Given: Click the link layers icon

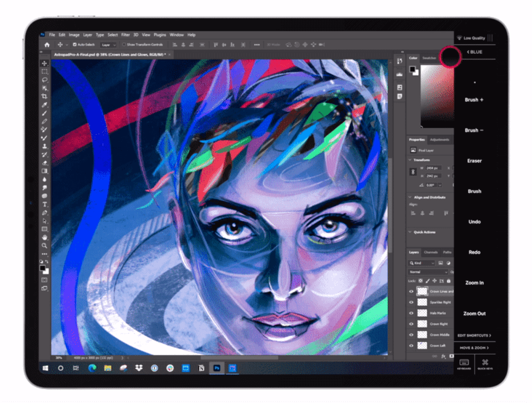Looking at the screenshot, I should (x=435, y=356).
